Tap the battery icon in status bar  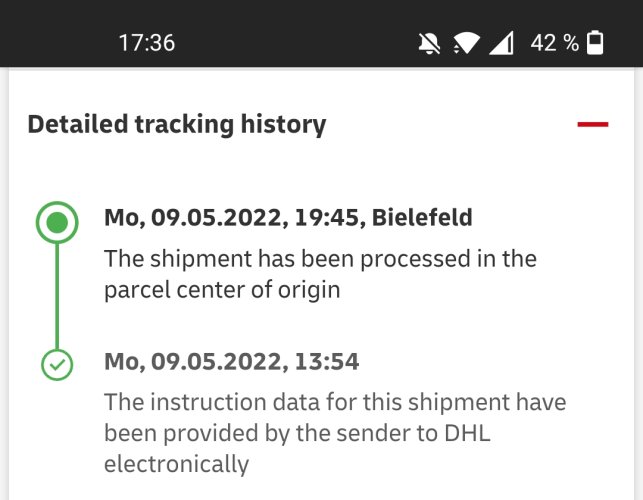click(x=596, y=43)
